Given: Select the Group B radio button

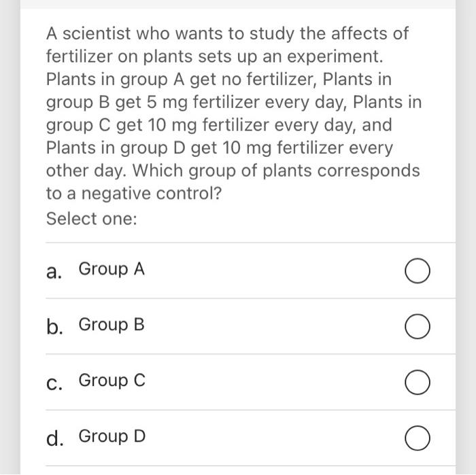Looking at the screenshot, I should coord(417,328).
